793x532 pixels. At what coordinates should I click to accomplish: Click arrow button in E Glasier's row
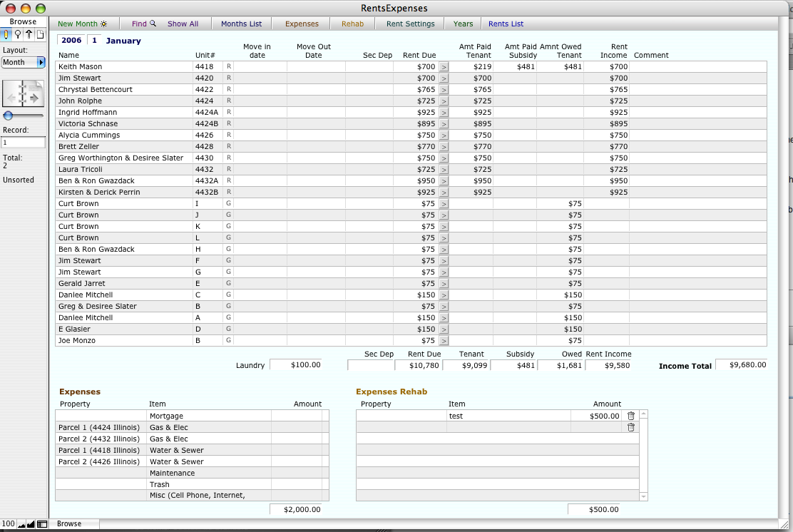click(444, 329)
